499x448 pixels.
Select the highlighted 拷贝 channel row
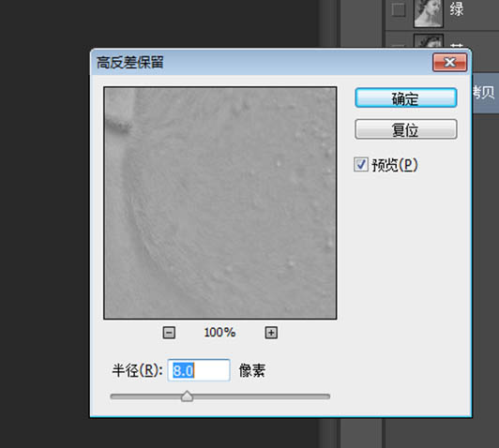click(485, 93)
